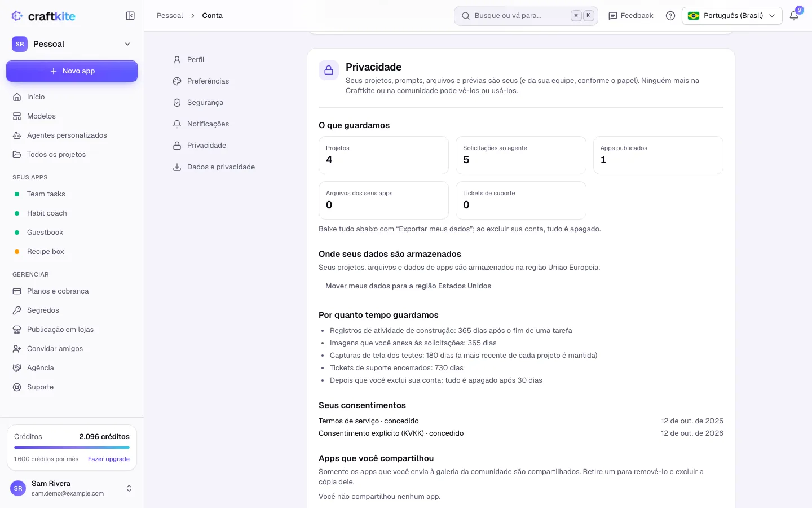Click the Projetos count card

click(383, 155)
